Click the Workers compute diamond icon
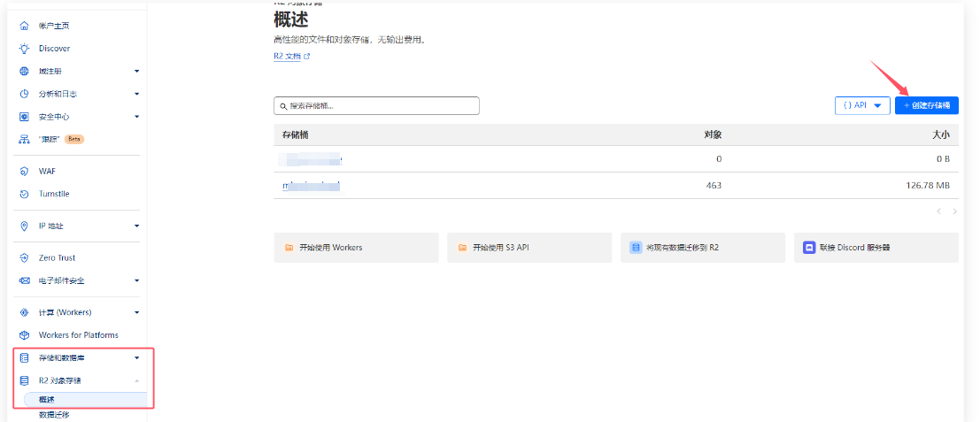 25,312
